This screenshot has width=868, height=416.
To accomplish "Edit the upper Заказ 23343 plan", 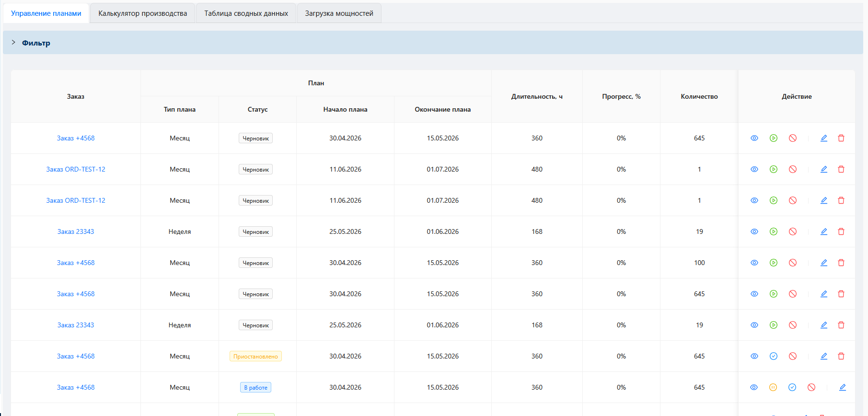I will point(824,231).
